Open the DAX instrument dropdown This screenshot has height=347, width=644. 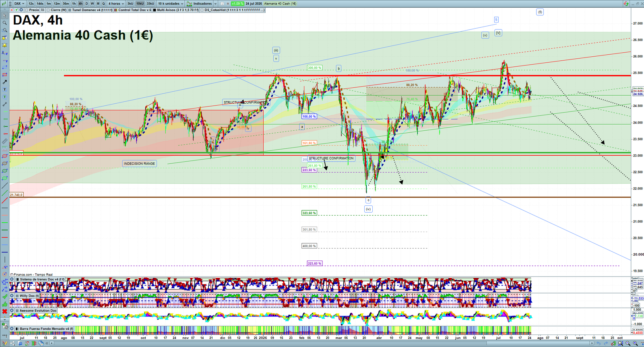pyautogui.click(x=19, y=4)
